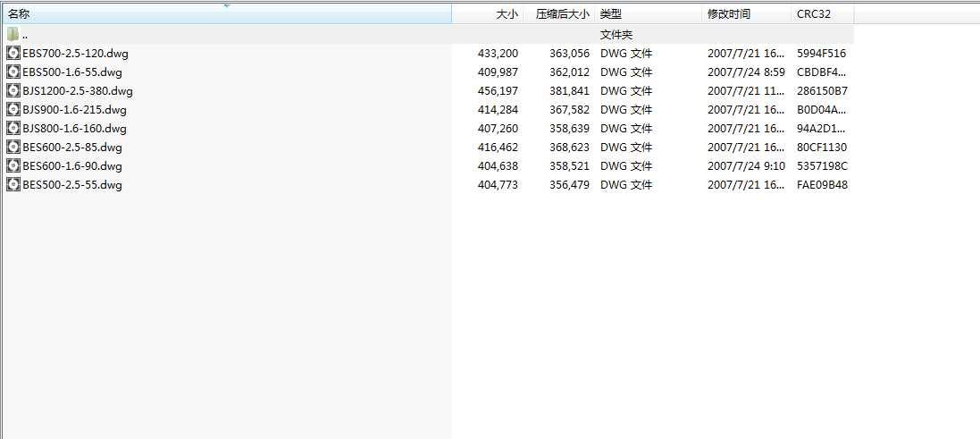980x439 pixels.
Task: Click CRC32 value 5357198C
Action: pyautogui.click(x=822, y=165)
